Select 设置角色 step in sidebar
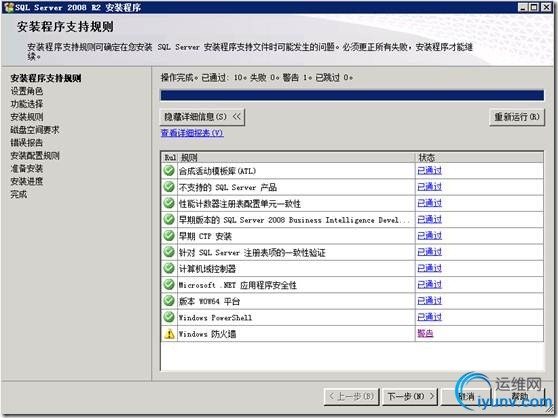 pyautogui.click(x=27, y=91)
